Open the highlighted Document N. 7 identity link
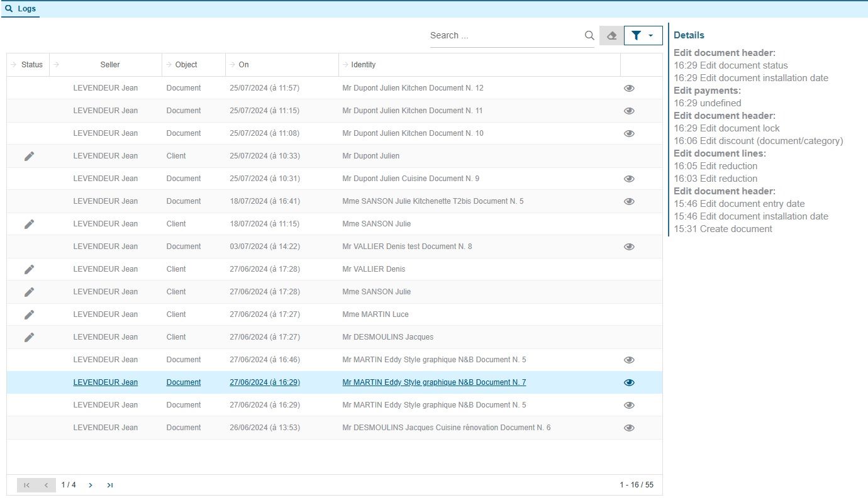Screen dimensions: 868x500 [434, 382]
